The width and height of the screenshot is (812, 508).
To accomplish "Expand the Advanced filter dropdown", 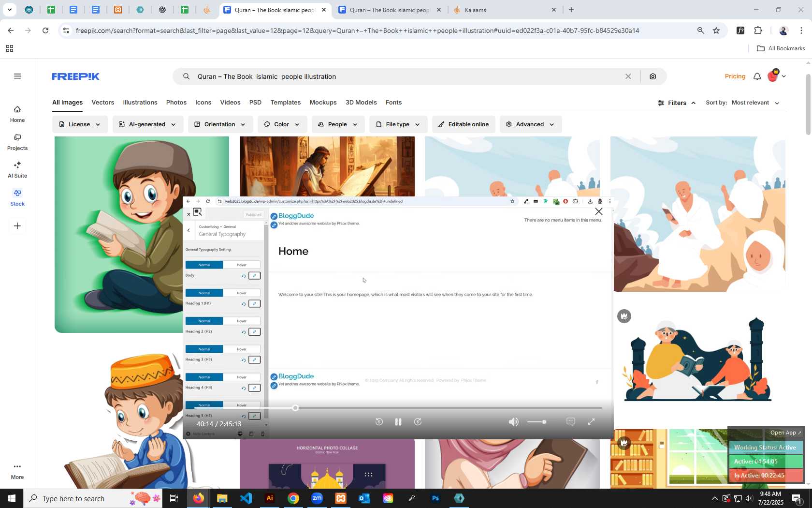I will point(531,124).
